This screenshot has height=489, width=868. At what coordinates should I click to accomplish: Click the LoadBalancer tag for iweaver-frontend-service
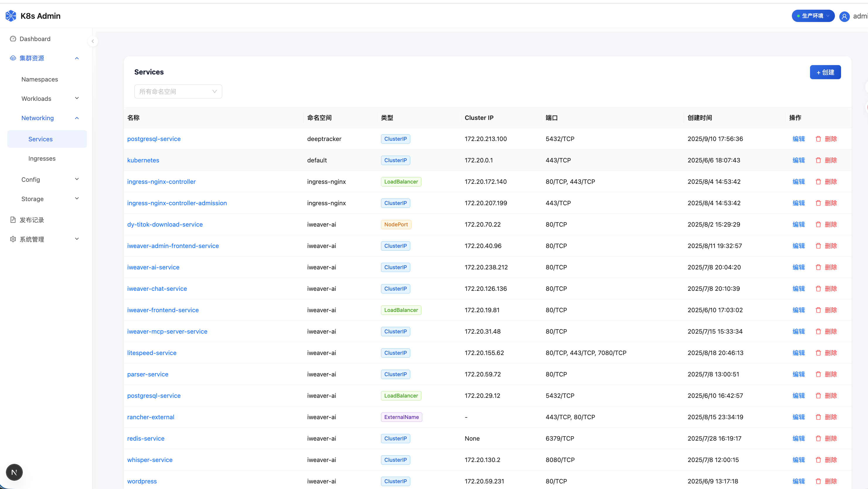pos(401,310)
